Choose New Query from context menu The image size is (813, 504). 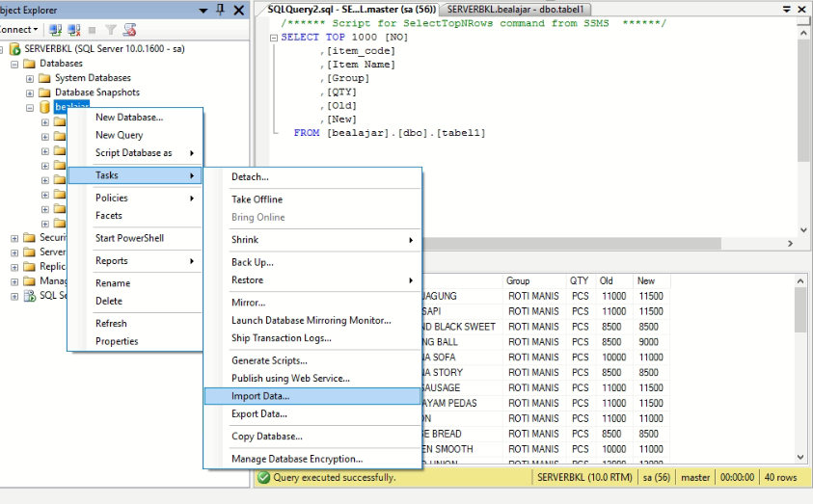[x=135, y=135]
